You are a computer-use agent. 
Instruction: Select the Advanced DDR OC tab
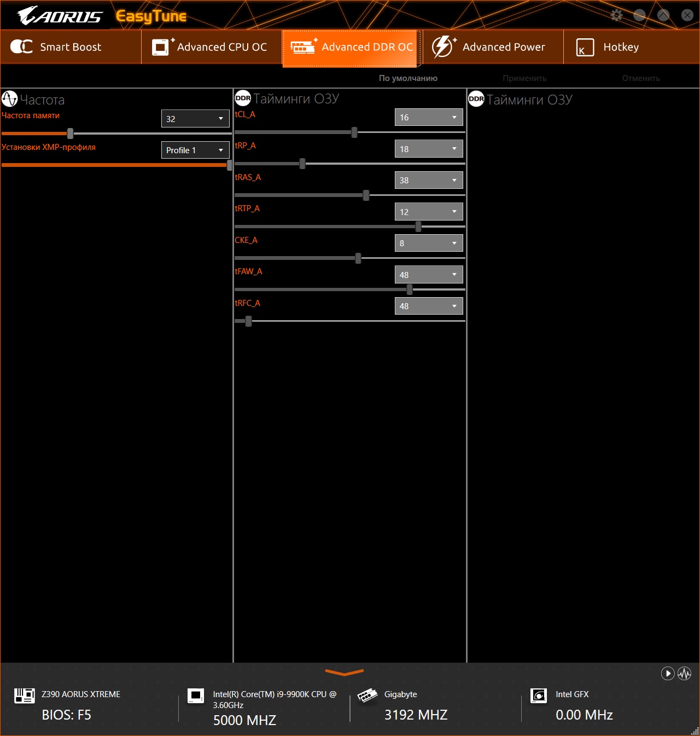point(352,48)
